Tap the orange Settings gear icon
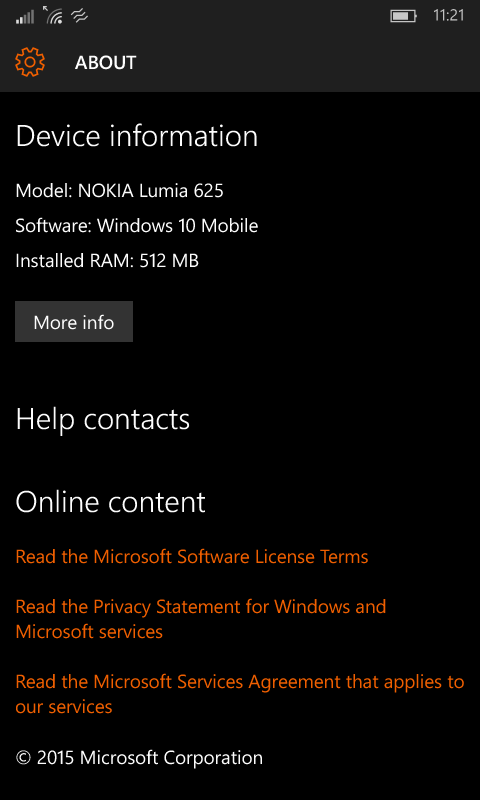480x800 pixels. point(30,62)
